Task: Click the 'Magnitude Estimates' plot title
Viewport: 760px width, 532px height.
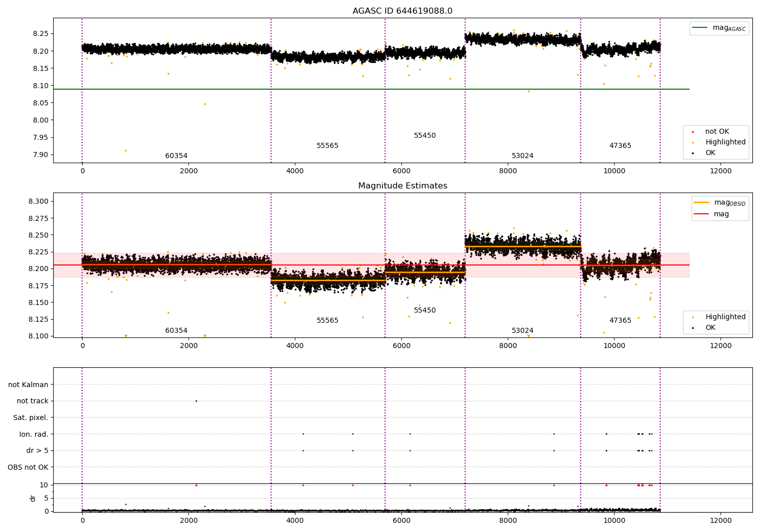Action: coord(402,186)
